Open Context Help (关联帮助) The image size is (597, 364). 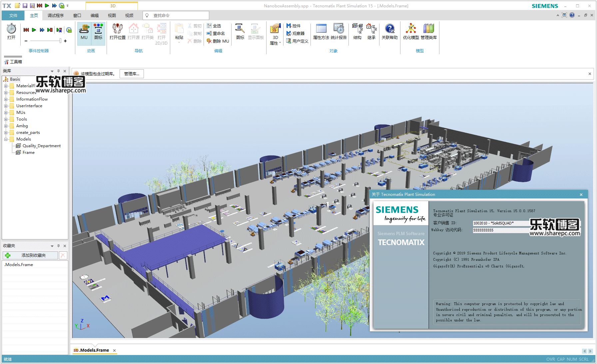[x=390, y=32]
